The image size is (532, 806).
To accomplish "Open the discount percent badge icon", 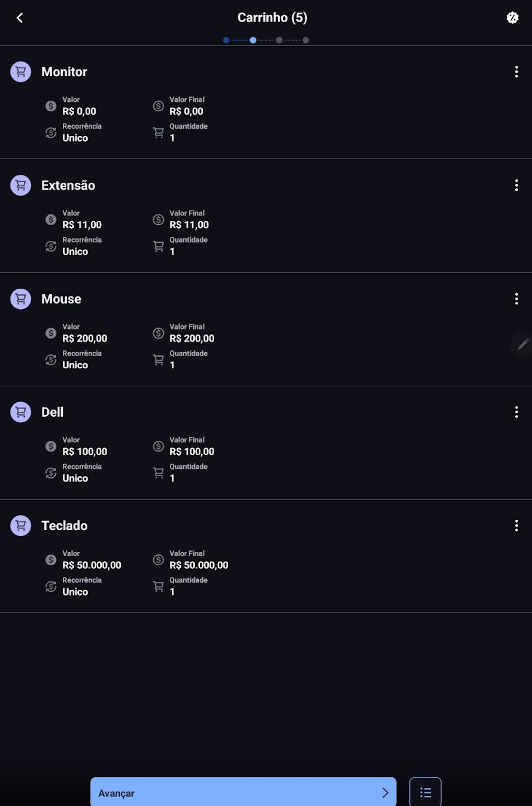I will (x=512, y=18).
